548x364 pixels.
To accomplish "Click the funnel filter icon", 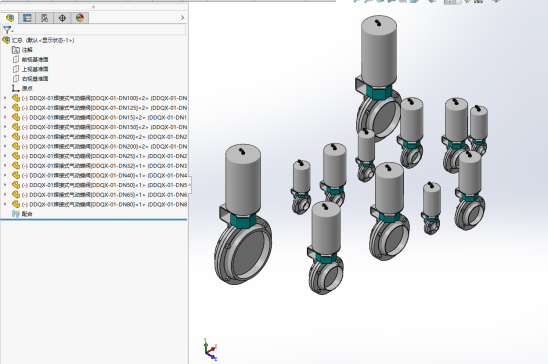I will click(x=7, y=30).
